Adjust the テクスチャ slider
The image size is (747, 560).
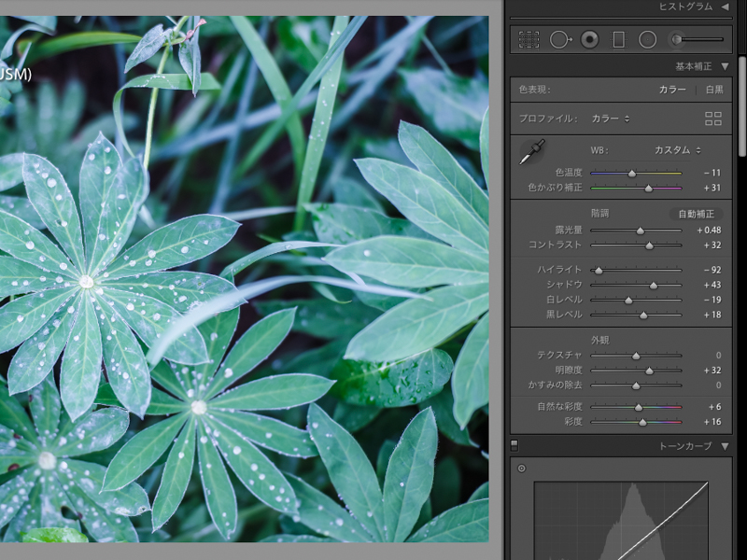[636, 356]
